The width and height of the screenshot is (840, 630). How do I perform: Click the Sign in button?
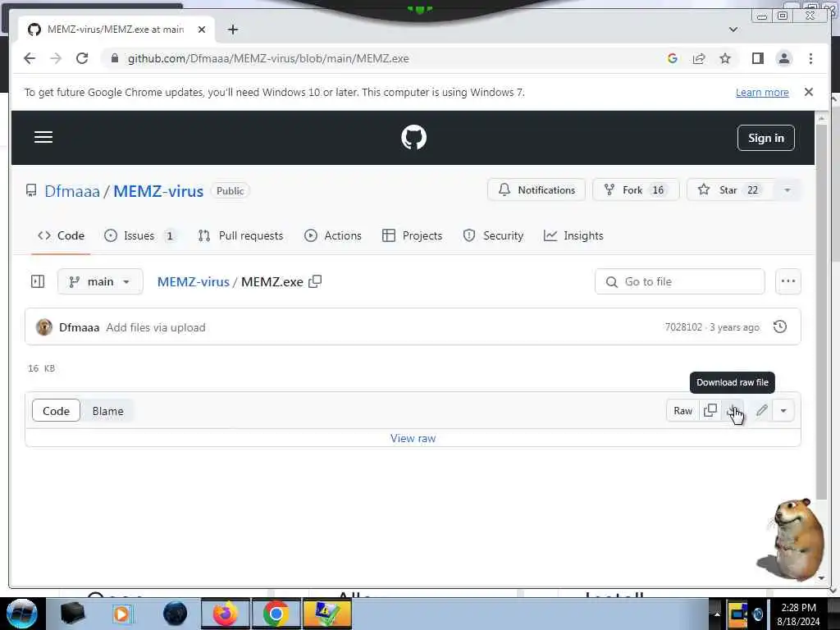click(765, 138)
